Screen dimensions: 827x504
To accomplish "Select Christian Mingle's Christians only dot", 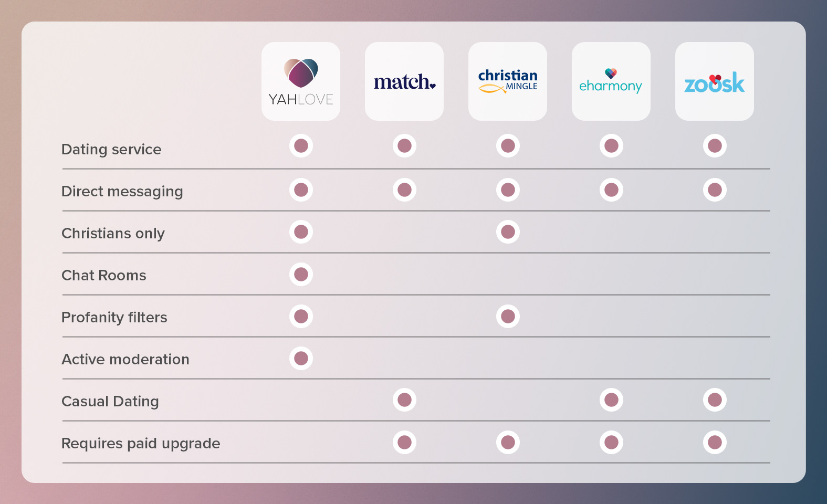I will coord(508,232).
